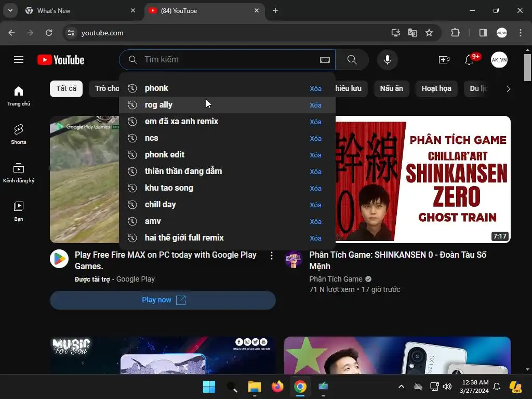Click the youtube.com address bar
This screenshot has height=399, width=532.
[224, 33]
